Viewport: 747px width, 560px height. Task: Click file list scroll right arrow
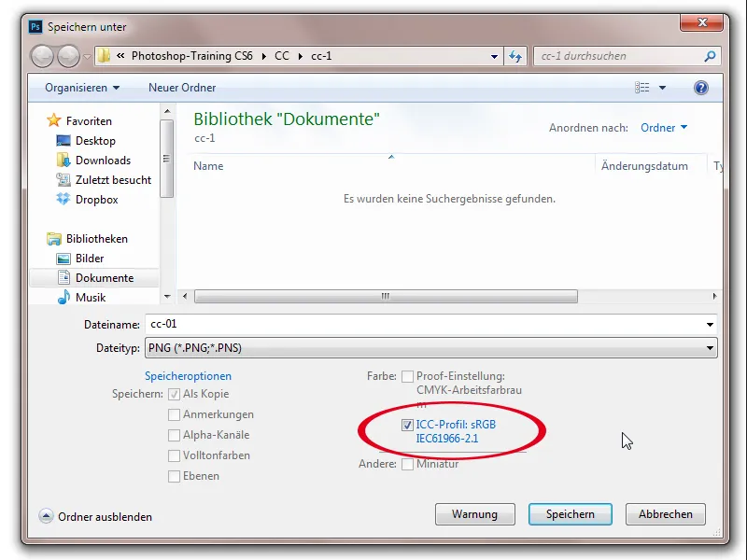(714, 296)
